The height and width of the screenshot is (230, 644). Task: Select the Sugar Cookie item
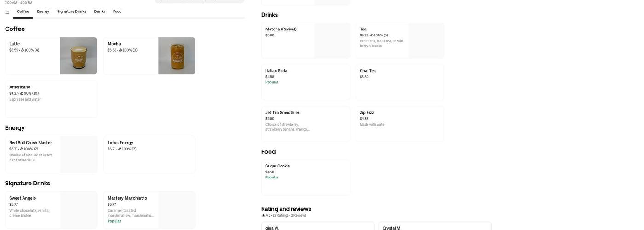(x=305, y=177)
